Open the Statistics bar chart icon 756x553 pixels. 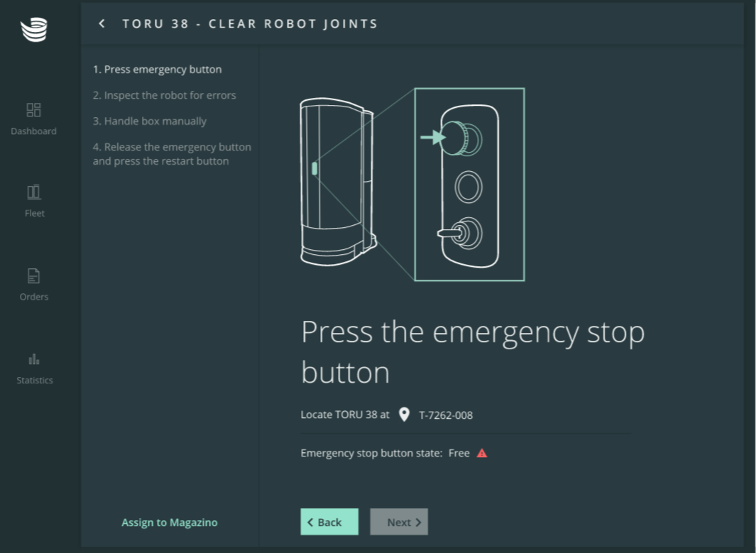click(x=34, y=359)
